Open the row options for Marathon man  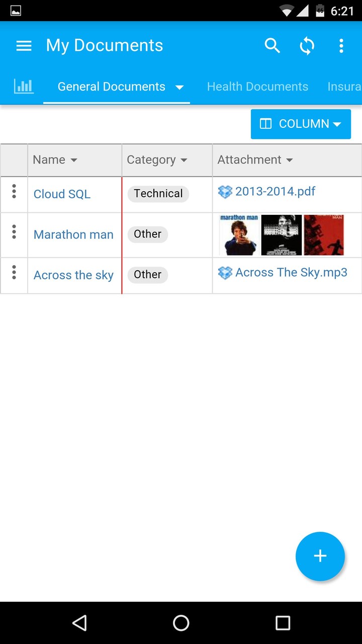[14, 232]
